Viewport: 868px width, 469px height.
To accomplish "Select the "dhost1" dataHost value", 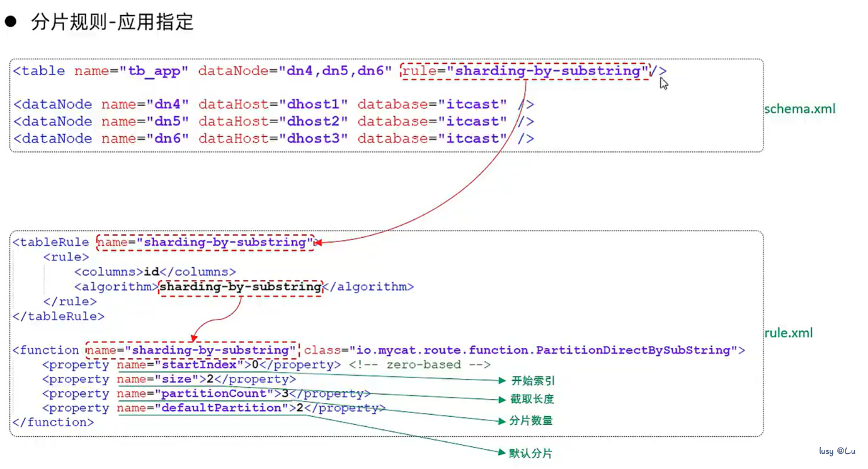I will [313, 105].
